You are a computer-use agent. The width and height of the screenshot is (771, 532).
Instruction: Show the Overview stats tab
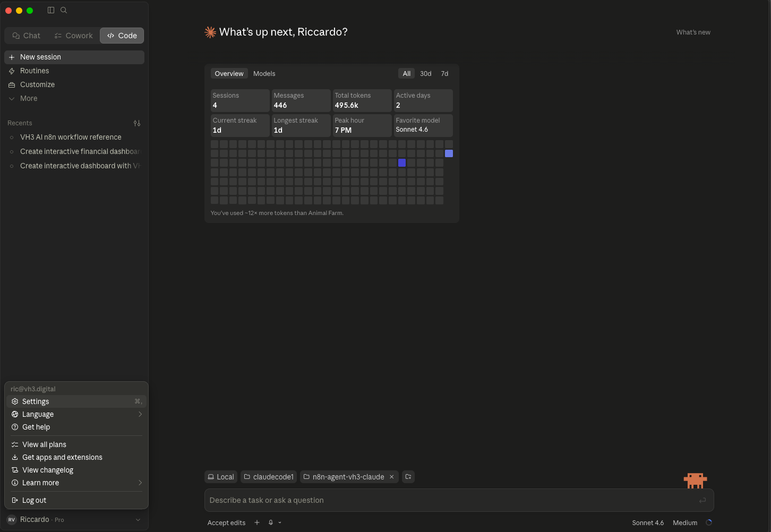click(x=229, y=74)
